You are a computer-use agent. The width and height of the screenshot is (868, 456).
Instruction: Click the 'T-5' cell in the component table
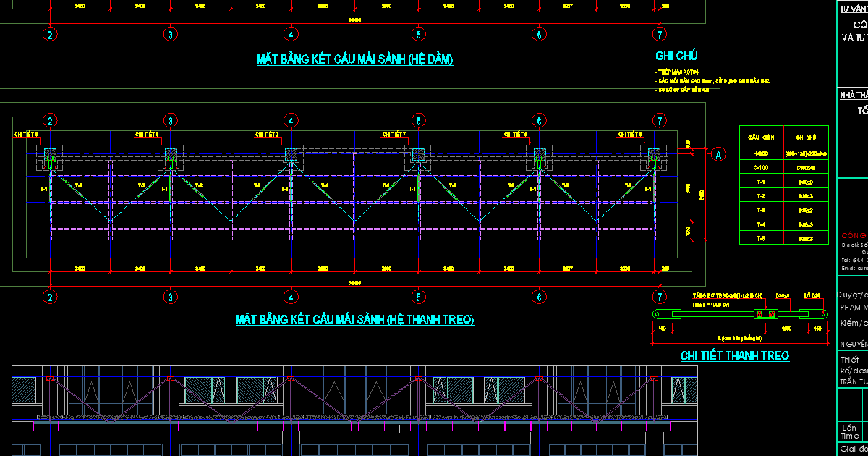click(762, 238)
